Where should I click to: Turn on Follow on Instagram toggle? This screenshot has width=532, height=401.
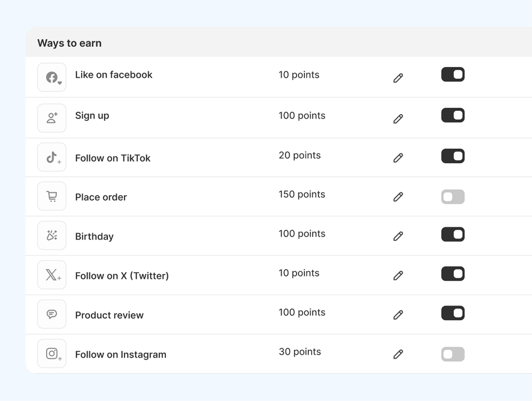(x=453, y=354)
